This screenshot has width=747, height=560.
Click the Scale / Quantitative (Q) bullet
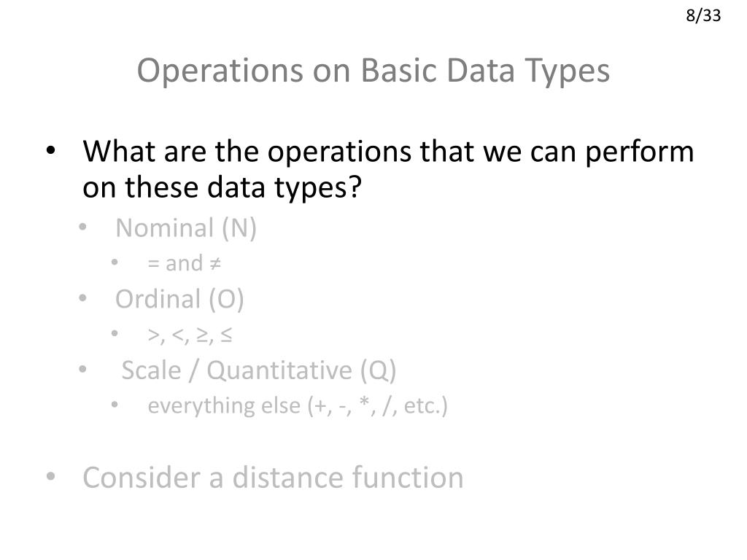[259, 370]
